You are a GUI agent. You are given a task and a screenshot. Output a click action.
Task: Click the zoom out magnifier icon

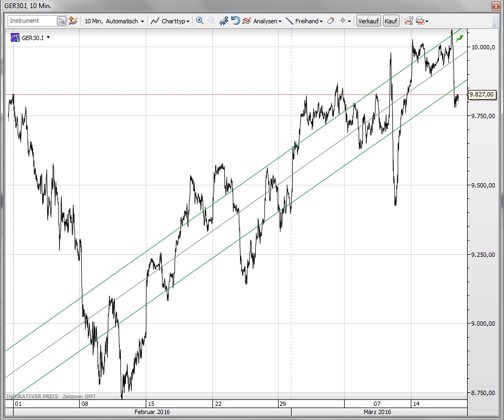pyautogui.click(x=211, y=21)
